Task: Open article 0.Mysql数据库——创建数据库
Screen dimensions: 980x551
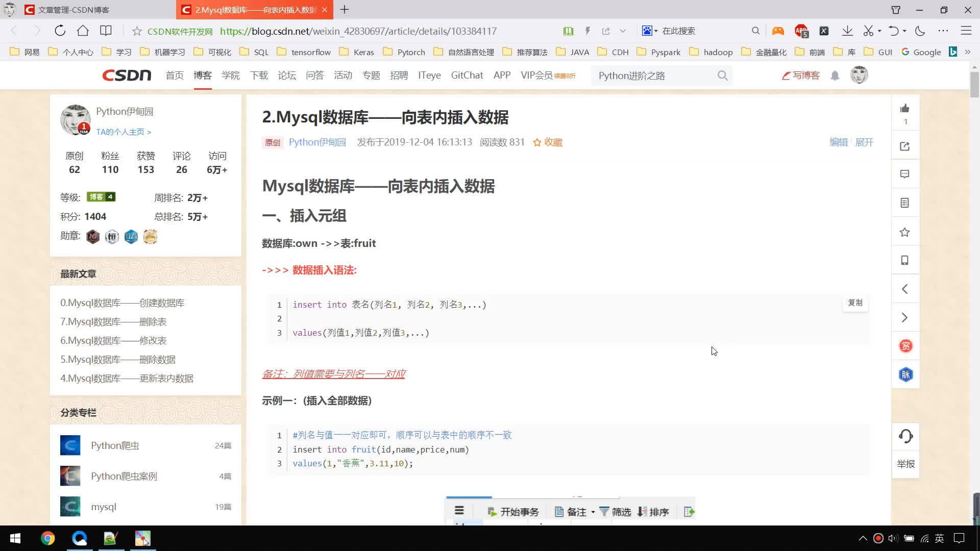Action: [122, 303]
